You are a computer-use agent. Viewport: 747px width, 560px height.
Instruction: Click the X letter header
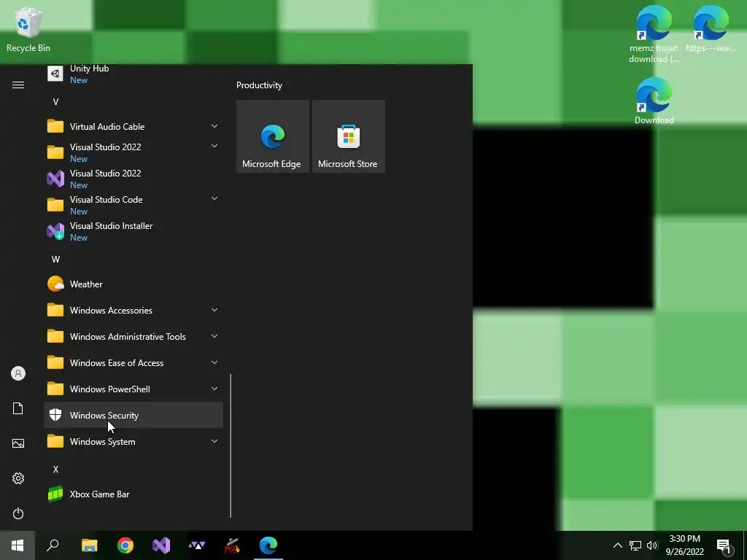pos(55,469)
